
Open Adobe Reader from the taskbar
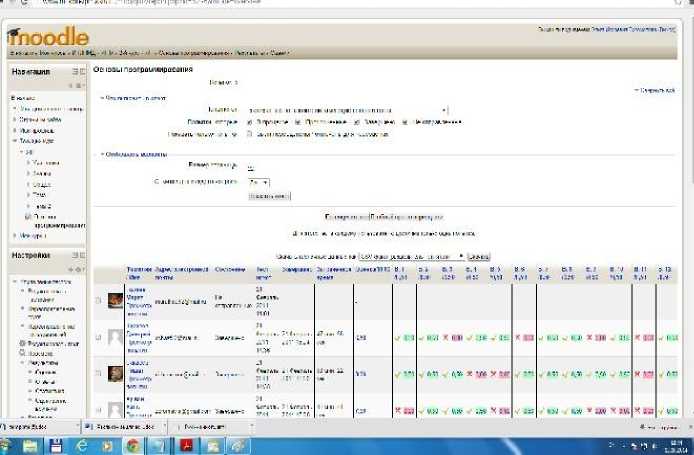tap(185, 444)
